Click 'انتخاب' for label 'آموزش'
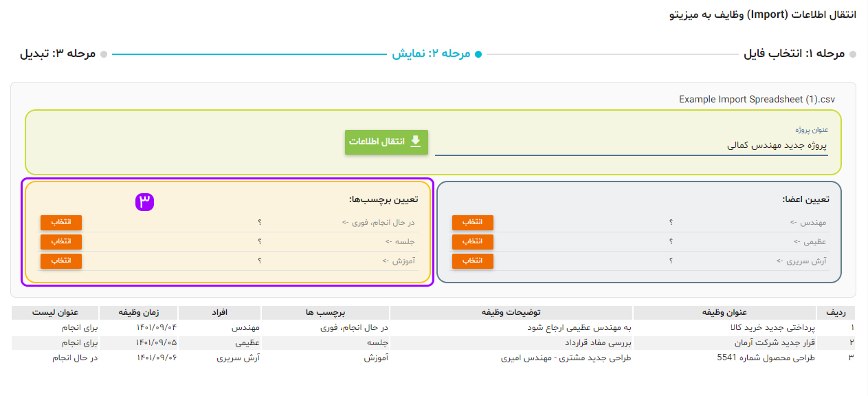 pyautogui.click(x=61, y=261)
